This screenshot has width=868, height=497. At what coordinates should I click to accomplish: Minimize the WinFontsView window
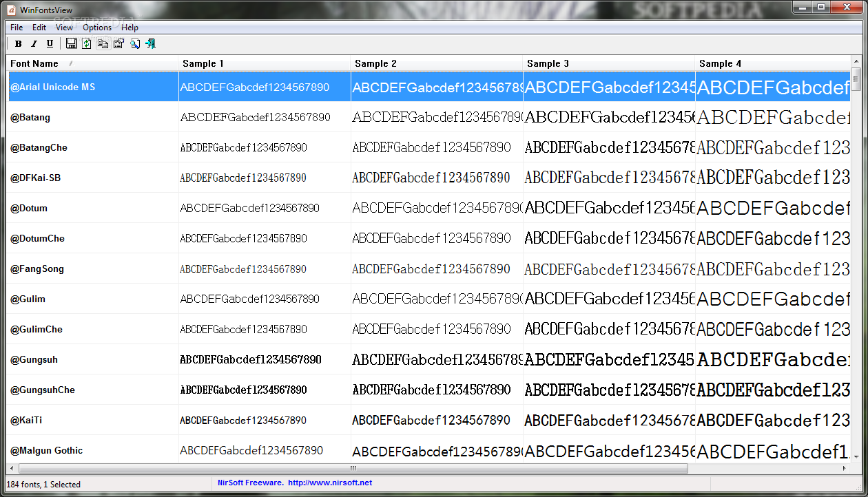802,7
